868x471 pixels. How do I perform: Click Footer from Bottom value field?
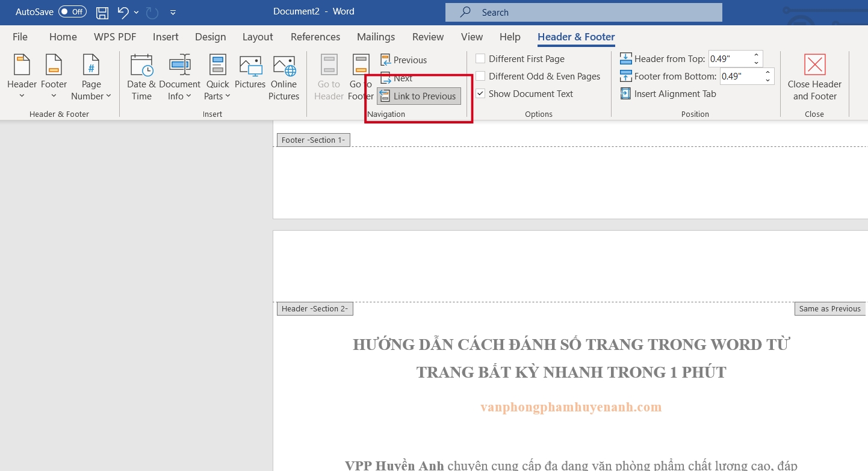pyautogui.click(x=740, y=76)
